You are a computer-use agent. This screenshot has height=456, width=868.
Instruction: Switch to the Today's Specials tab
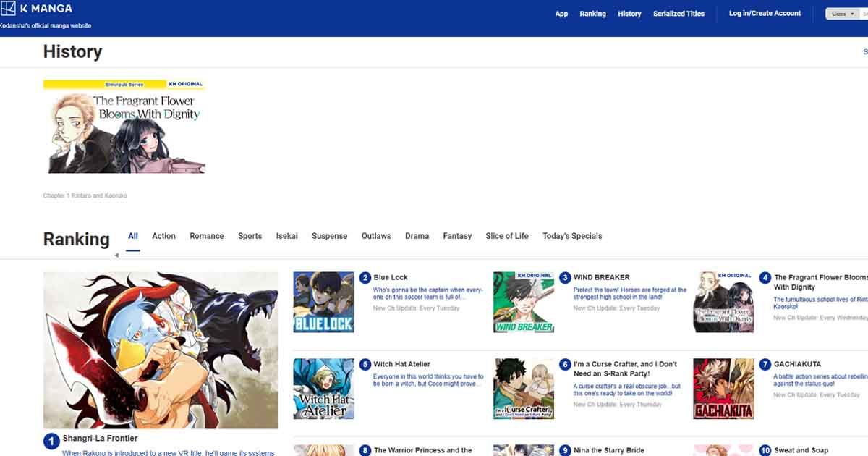[572, 236]
